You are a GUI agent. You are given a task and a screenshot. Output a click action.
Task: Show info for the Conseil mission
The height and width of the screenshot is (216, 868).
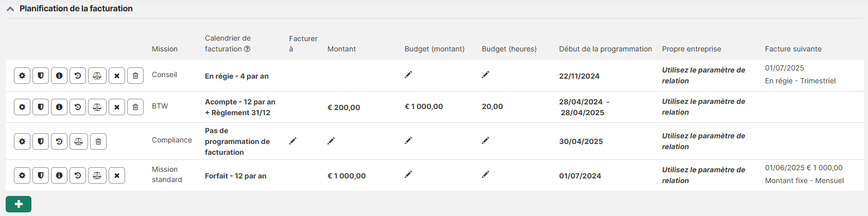59,76
